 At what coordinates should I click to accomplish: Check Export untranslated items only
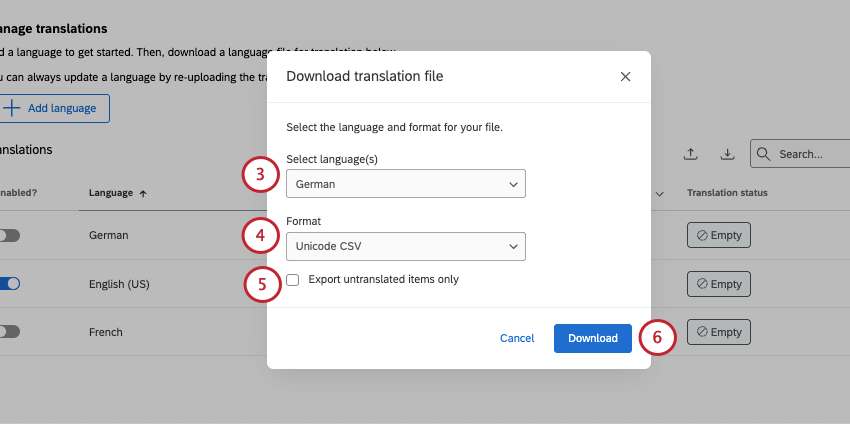pyautogui.click(x=293, y=280)
